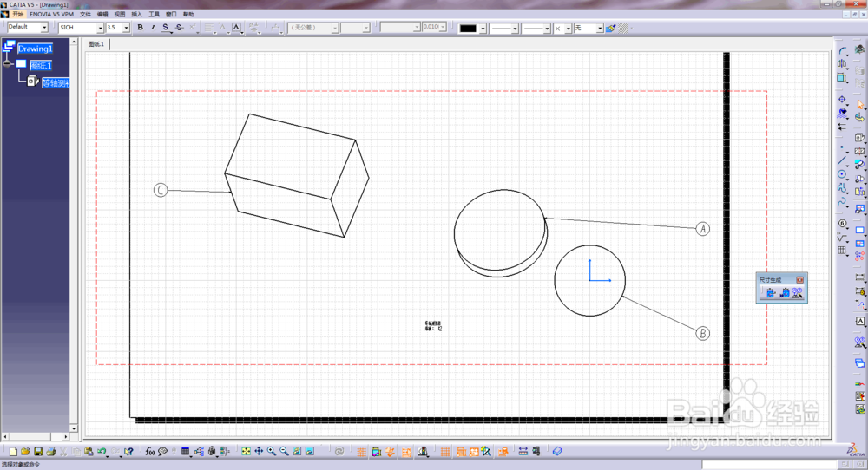
Task: Click the Painter brush icon in properties toolbar
Action: 610,28
